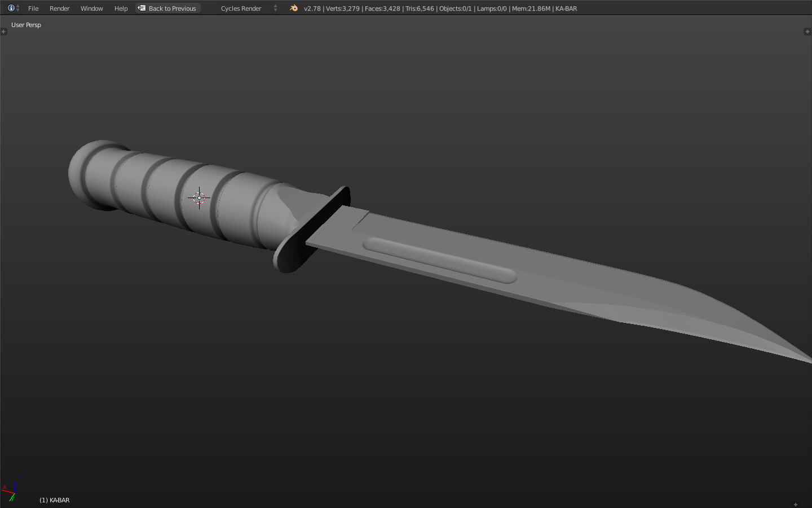Click the 'User Persp' view label

[x=26, y=25]
